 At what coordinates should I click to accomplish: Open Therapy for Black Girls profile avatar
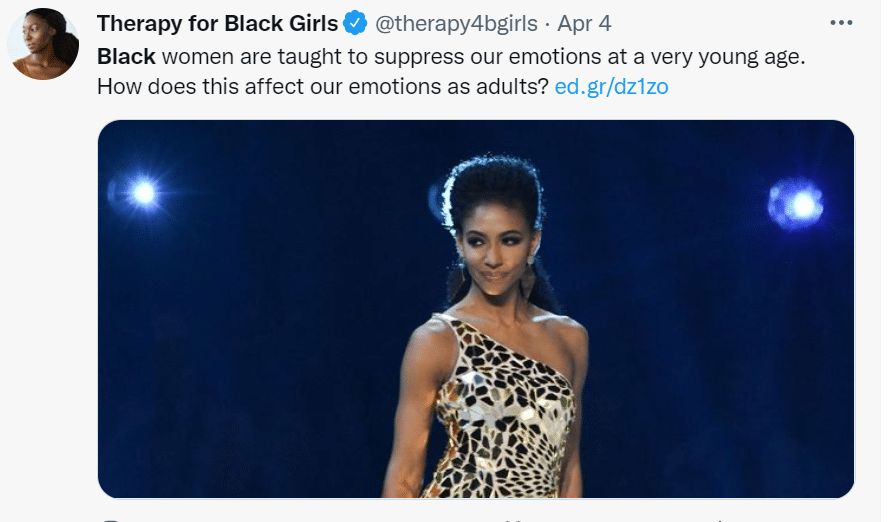(x=43, y=45)
